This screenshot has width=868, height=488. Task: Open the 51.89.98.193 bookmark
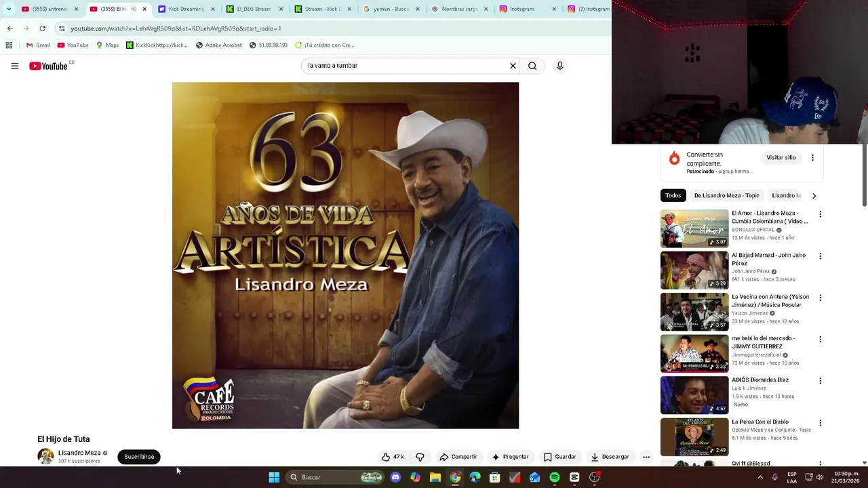pos(268,45)
